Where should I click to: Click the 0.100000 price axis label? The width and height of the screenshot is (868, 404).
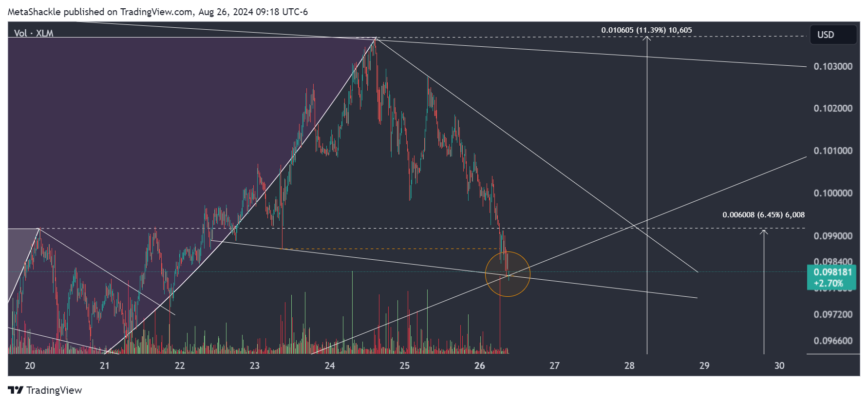[x=833, y=193]
